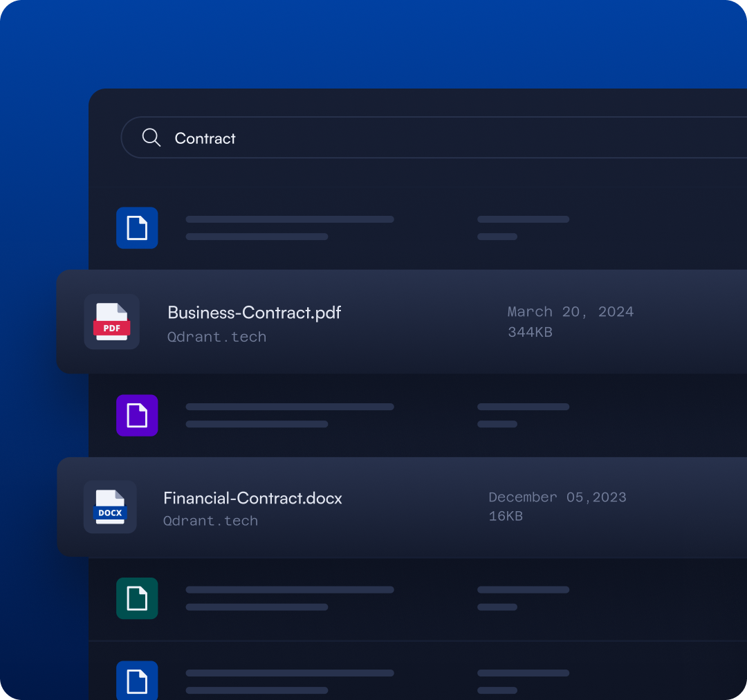The height and width of the screenshot is (700, 747).
Task: Click the 16KB file size label
Action: [506, 516]
